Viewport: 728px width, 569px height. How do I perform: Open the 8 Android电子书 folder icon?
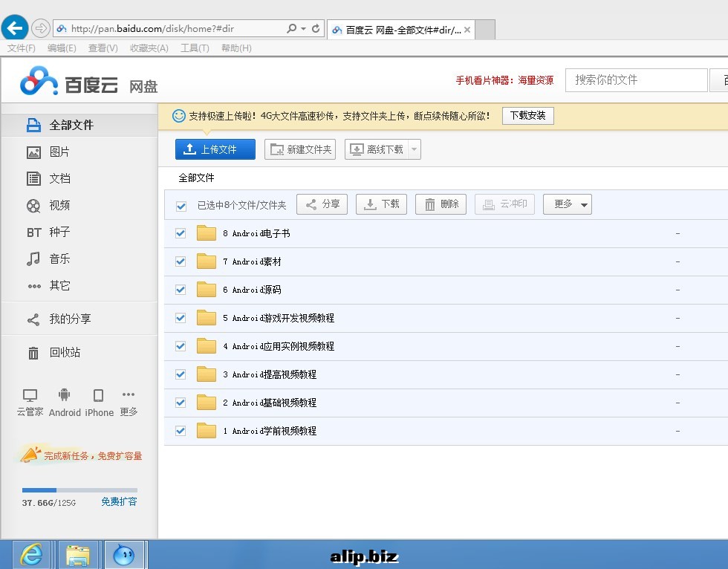click(206, 233)
